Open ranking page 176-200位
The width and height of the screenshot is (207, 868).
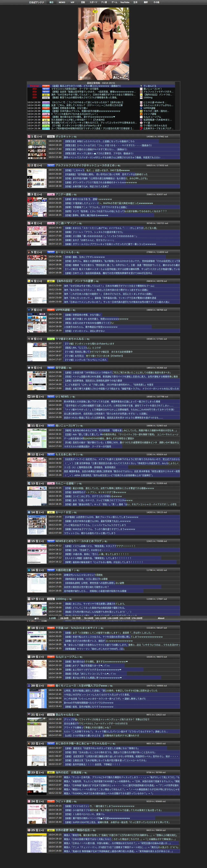point(137,618)
